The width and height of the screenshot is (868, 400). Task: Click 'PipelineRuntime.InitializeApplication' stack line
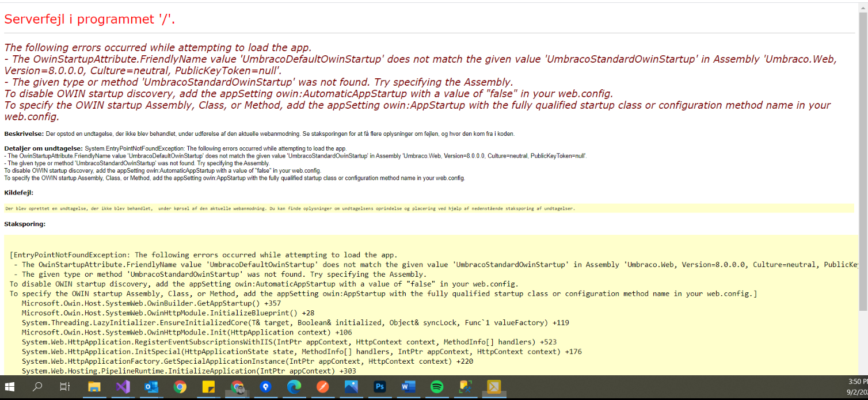point(189,371)
